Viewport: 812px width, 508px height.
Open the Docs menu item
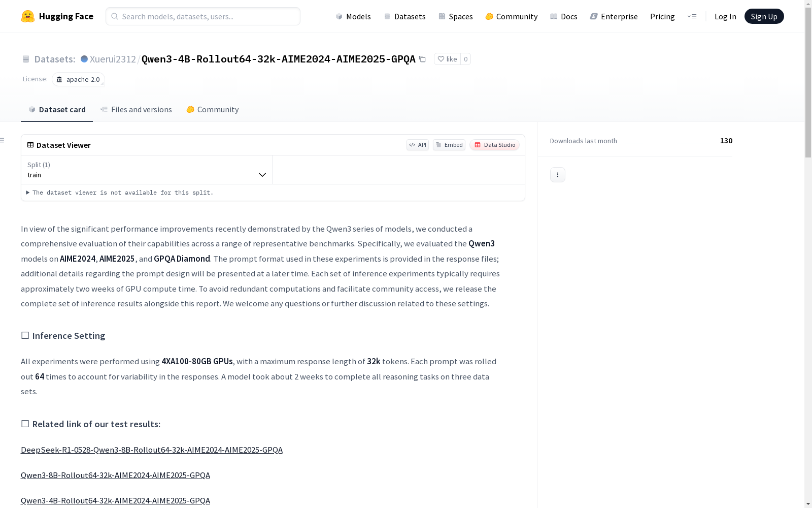tap(563, 16)
